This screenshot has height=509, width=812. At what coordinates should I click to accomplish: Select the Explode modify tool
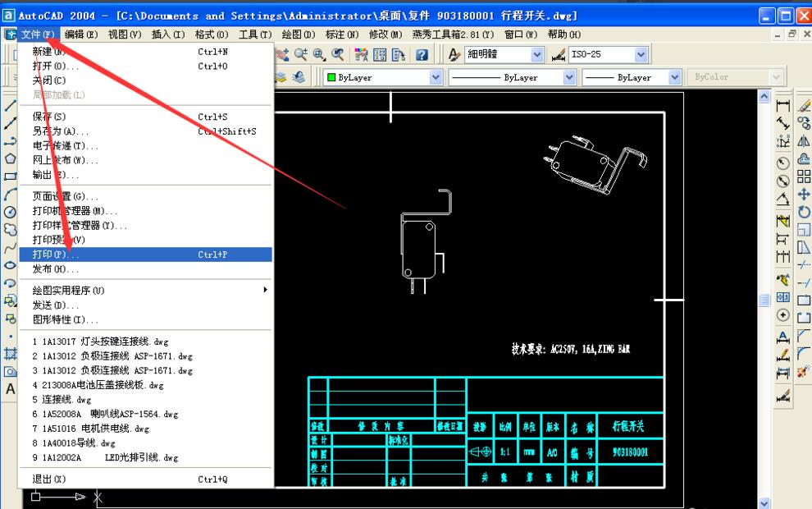point(804,371)
